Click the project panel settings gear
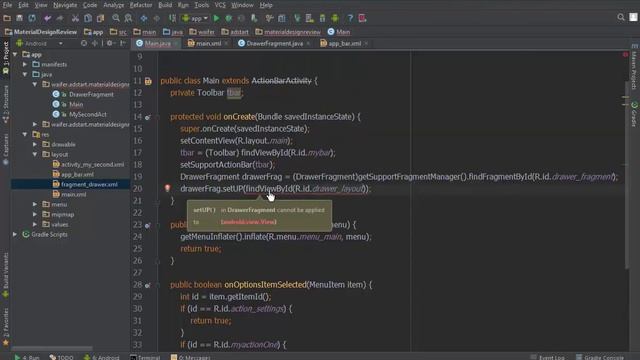The image size is (640, 360). click(110, 43)
